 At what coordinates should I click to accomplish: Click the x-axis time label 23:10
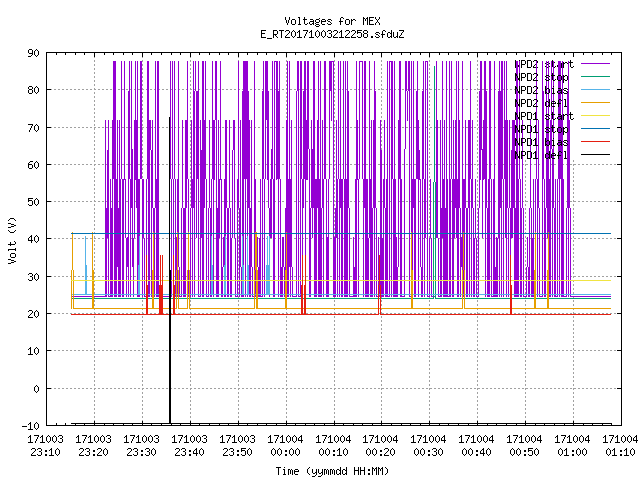pyautogui.click(x=45, y=452)
